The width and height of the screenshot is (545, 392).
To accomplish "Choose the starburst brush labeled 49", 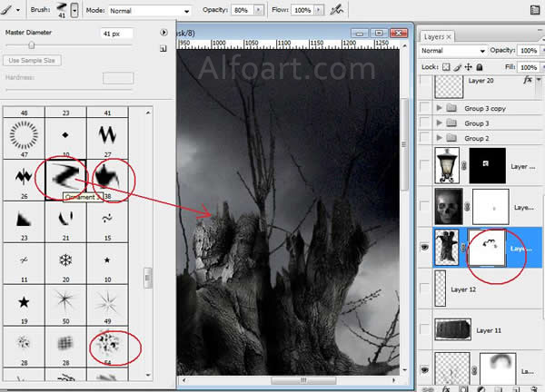I will pyautogui.click(x=107, y=302).
